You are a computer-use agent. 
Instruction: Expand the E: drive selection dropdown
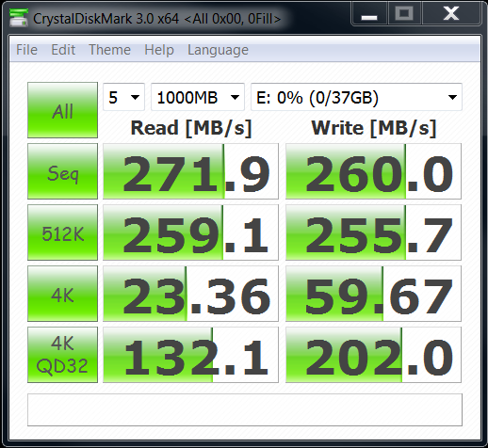[356, 97]
